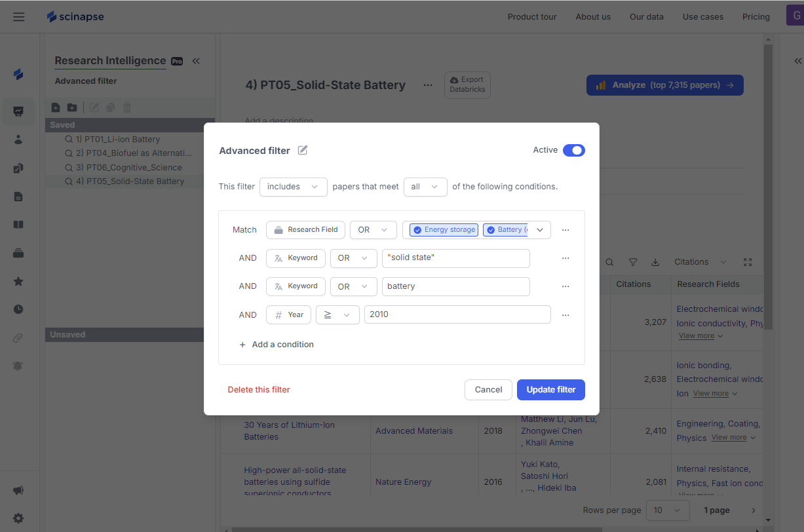Open the open-book icon in sidebar
This screenshot has width=804, height=532.
[18, 225]
